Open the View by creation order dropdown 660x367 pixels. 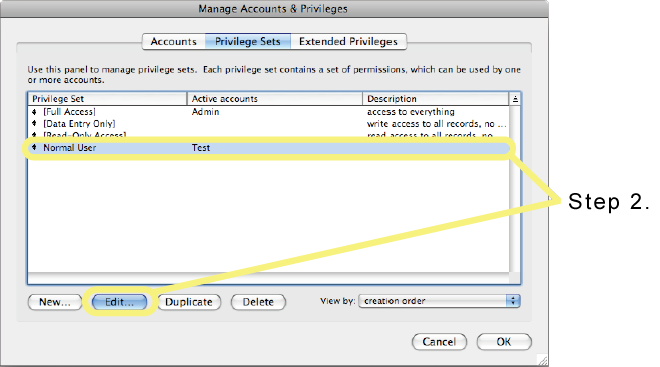click(x=439, y=301)
